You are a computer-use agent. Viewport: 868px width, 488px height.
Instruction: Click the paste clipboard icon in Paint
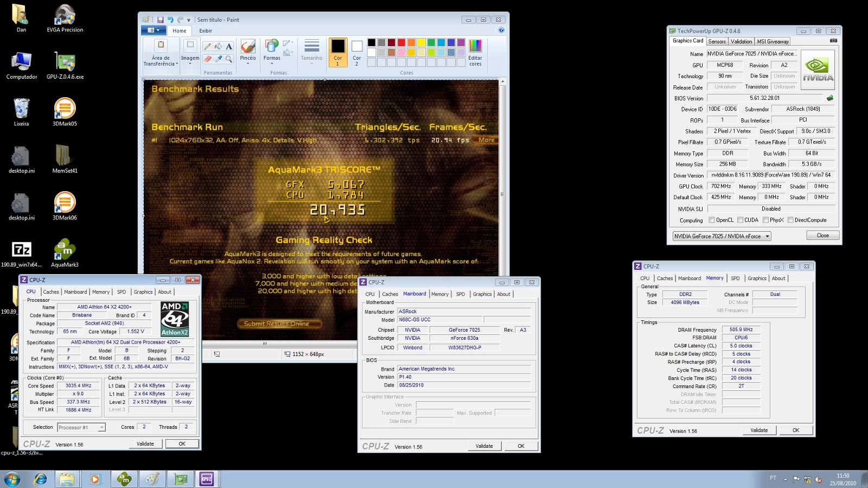(x=161, y=45)
